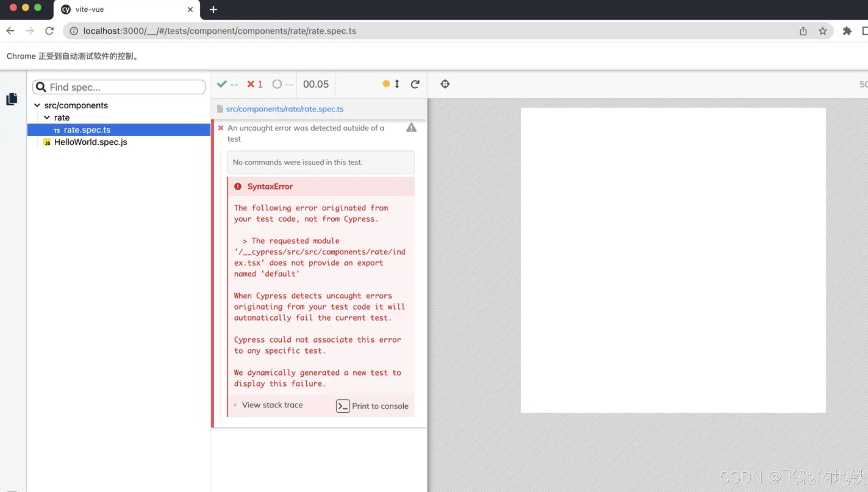
Task: Click the extensions puzzle icon
Action: pyautogui.click(x=847, y=31)
